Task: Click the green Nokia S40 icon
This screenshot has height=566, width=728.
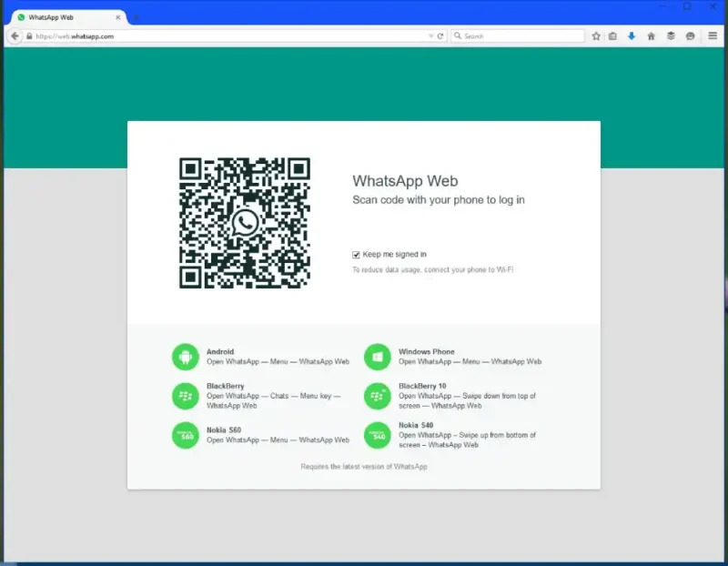Action: click(x=378, y=435)
